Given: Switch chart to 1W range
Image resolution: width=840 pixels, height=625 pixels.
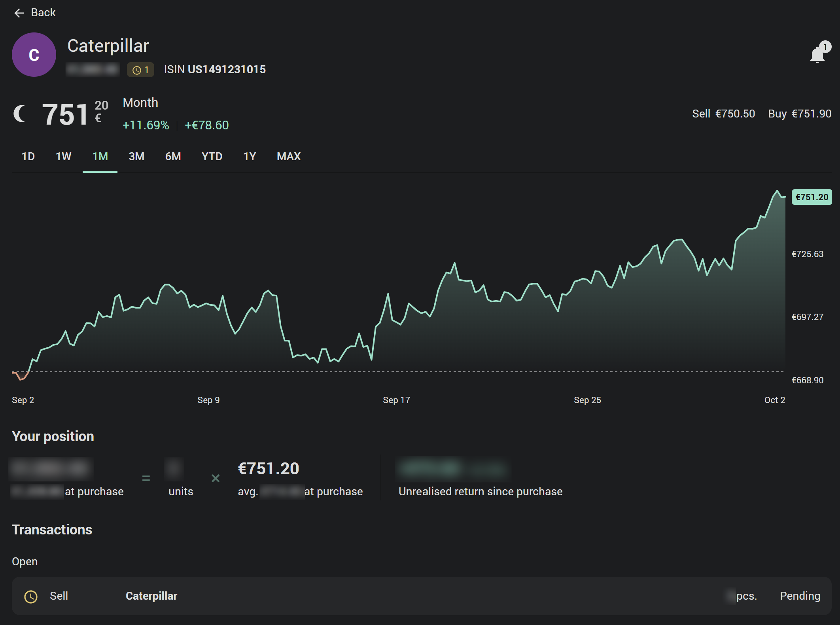Looking at the screenshot, I should click(63, 157).
